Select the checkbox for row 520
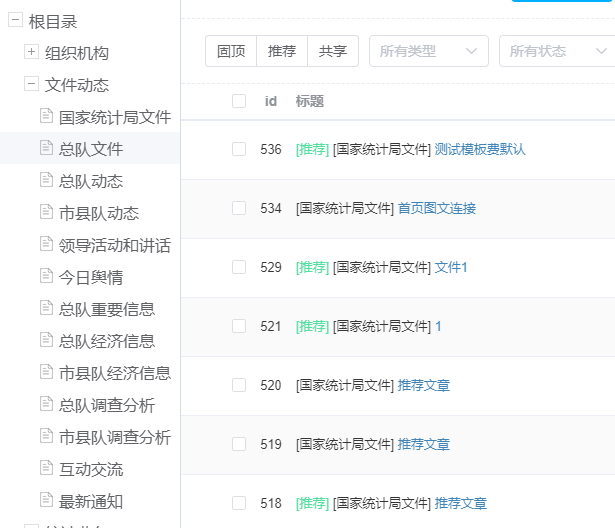Image resolution: width=615 pixels, height=528 pixels. 238,385
